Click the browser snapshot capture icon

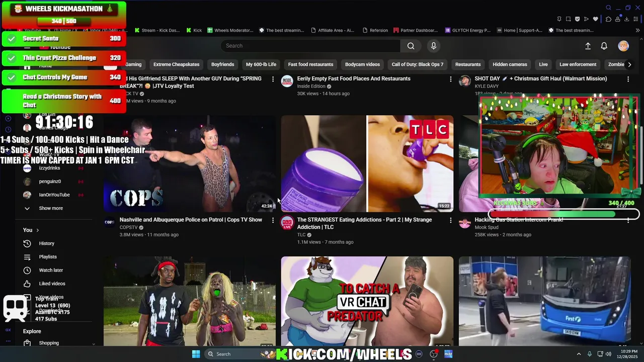(568, 19)
